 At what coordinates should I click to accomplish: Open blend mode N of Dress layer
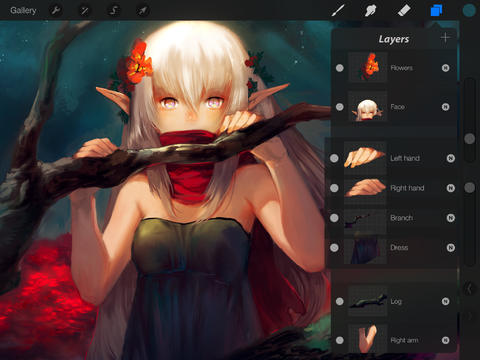[x=451, y=248]
